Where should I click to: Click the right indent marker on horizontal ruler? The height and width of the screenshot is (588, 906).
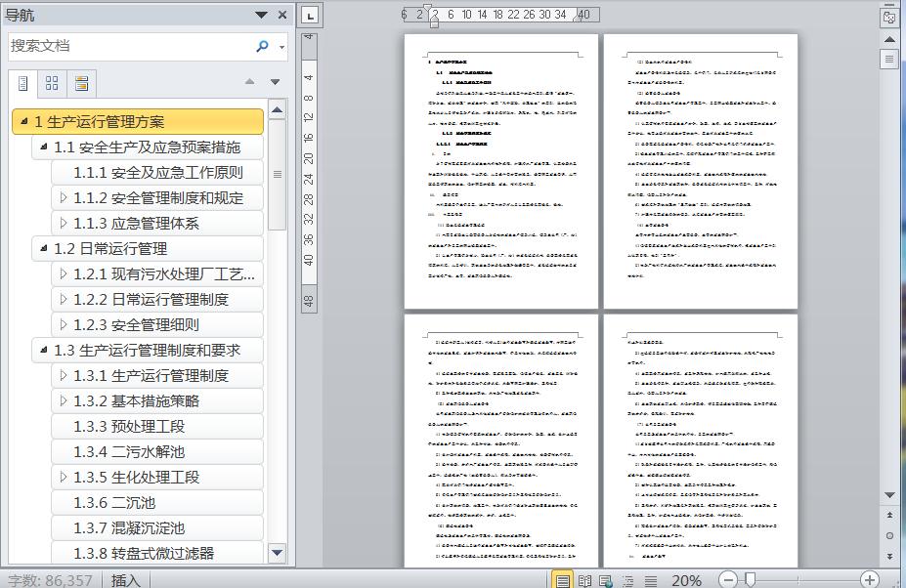577,18
